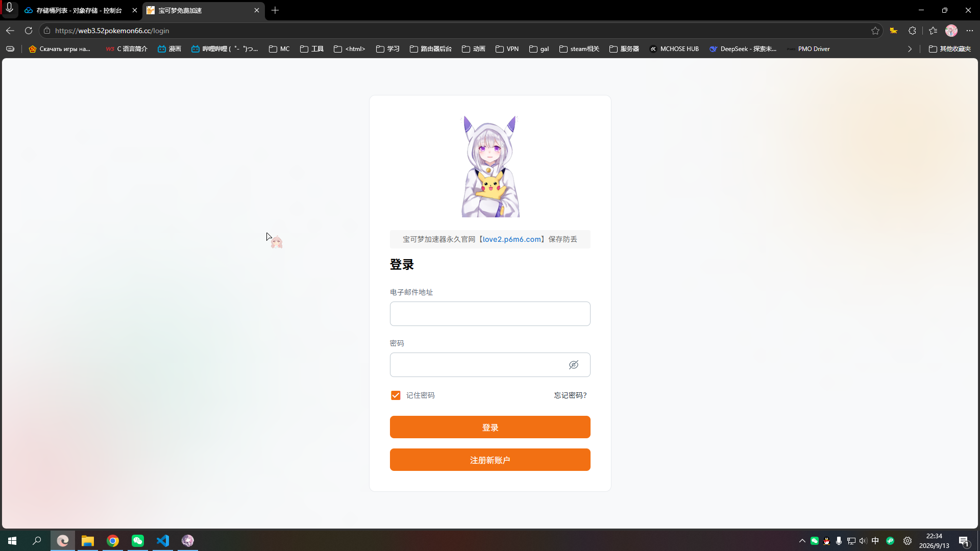Click the 登录 orange button
980x551 pixels.
[490, 427]
